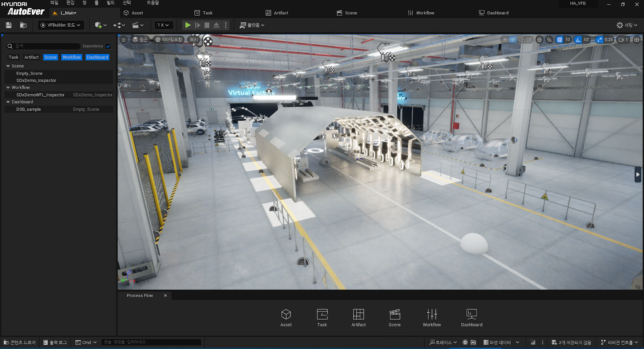This screenshot has height=349, width=644.
Task: Toggle rotation angle snapping
Action: [x=578, y=39]
